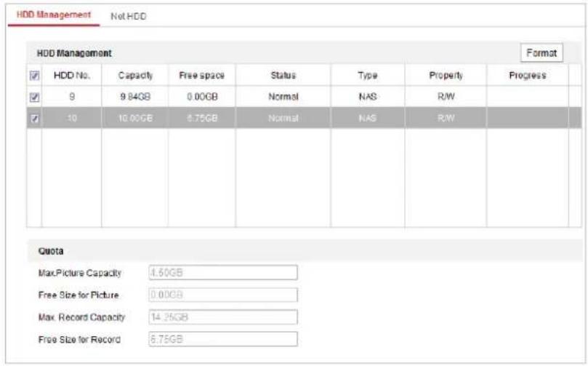Viewport: 588px width, 366px height.
Task: Select the 6.75GB free space table cell
Action: 202,119
